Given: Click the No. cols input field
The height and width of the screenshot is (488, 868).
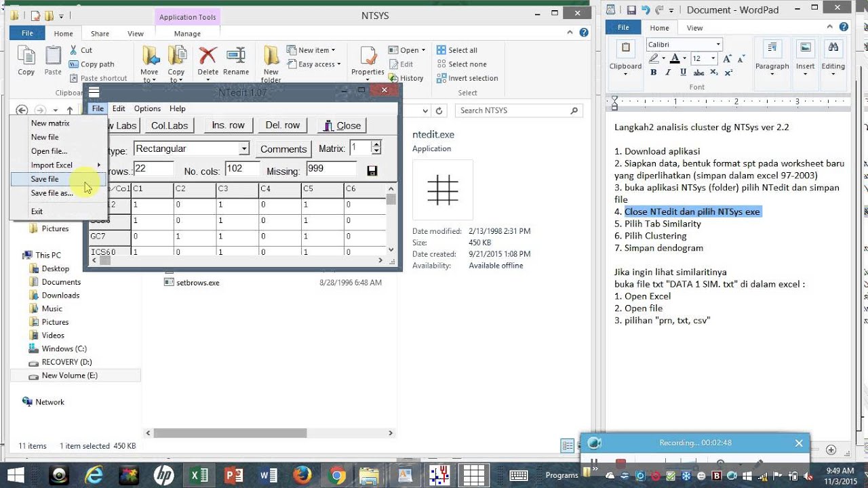Looking at the screenshot, I should [243, 169].
